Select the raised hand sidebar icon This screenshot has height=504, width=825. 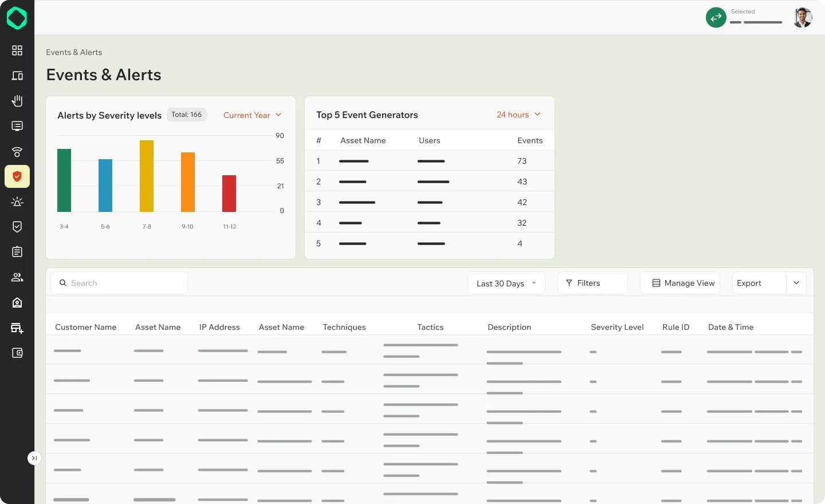point(17,101)
